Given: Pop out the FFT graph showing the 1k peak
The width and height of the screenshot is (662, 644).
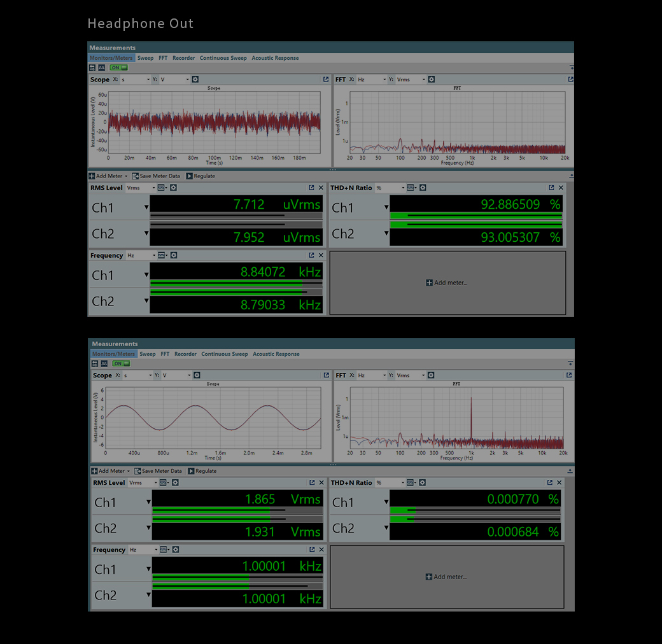Looking at the screenshot, I should [x=569, y=375].
